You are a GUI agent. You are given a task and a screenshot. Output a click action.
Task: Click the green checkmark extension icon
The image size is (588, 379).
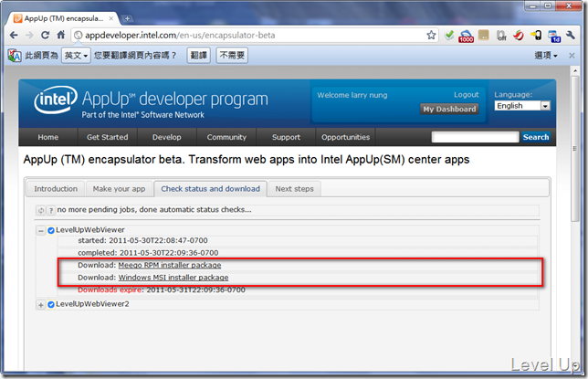(449, 36)
